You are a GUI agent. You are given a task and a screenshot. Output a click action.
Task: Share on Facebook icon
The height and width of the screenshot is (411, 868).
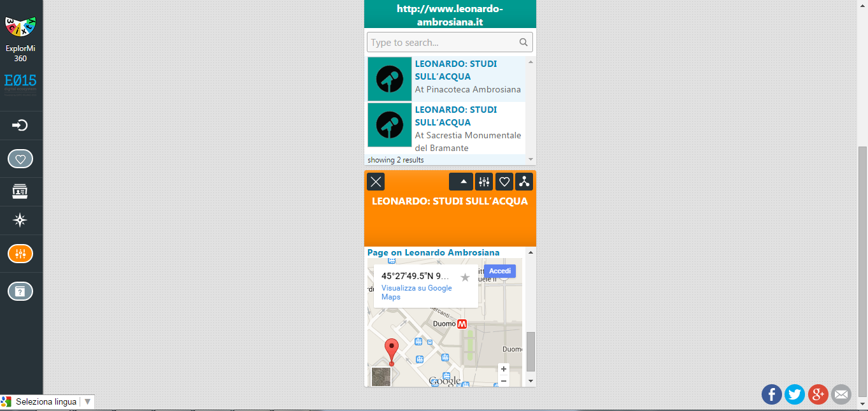tap(771, 394)
